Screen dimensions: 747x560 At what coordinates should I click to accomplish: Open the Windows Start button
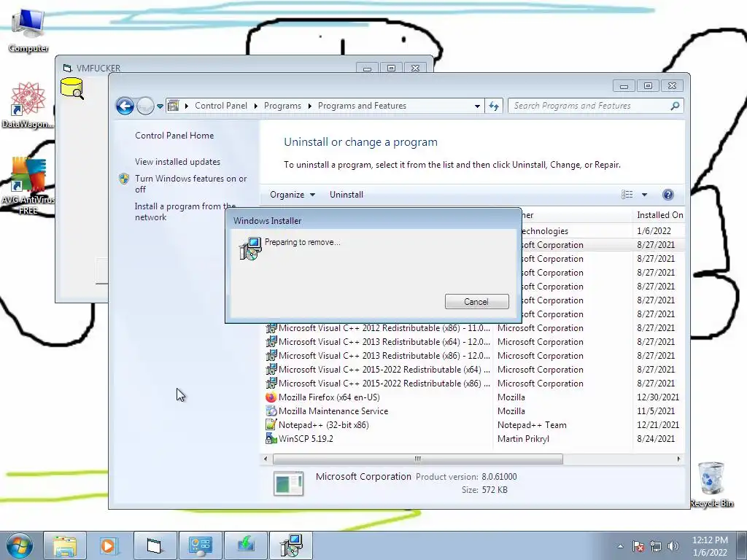(19, 545)
